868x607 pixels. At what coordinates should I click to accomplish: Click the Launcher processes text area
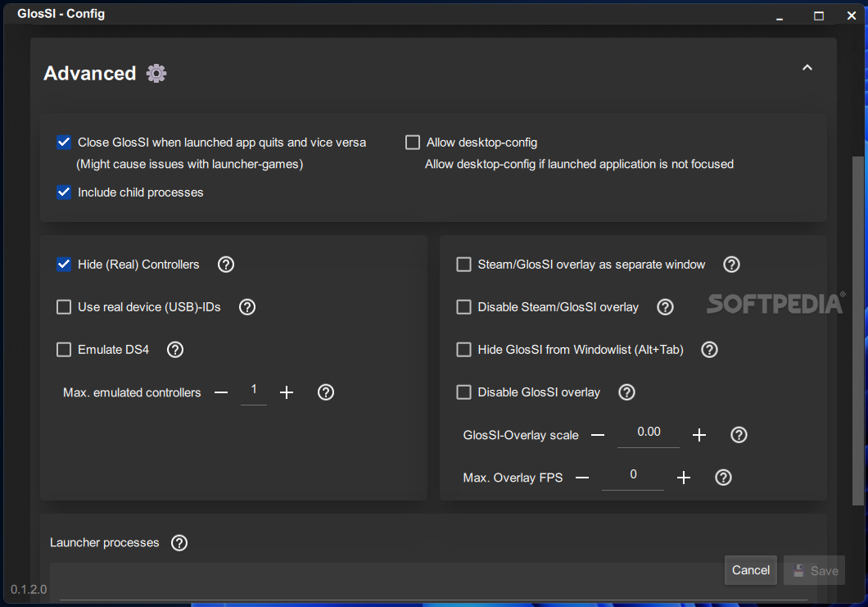(433, 582)
